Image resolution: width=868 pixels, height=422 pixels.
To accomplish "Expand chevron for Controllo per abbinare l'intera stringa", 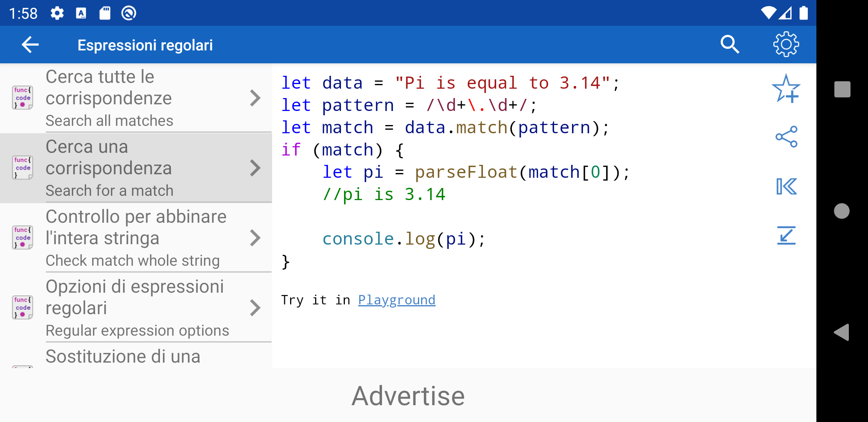I will tap(255, 238).
